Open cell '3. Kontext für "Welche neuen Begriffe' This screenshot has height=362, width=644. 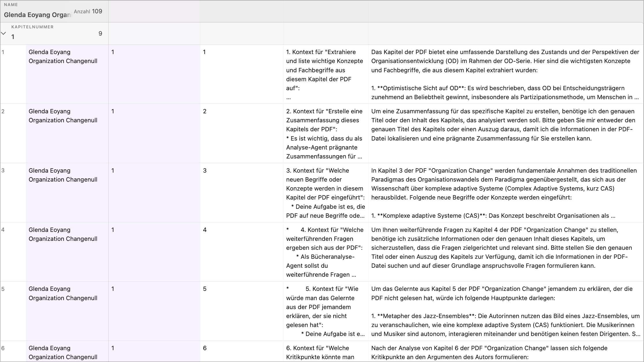click(326, 193)
